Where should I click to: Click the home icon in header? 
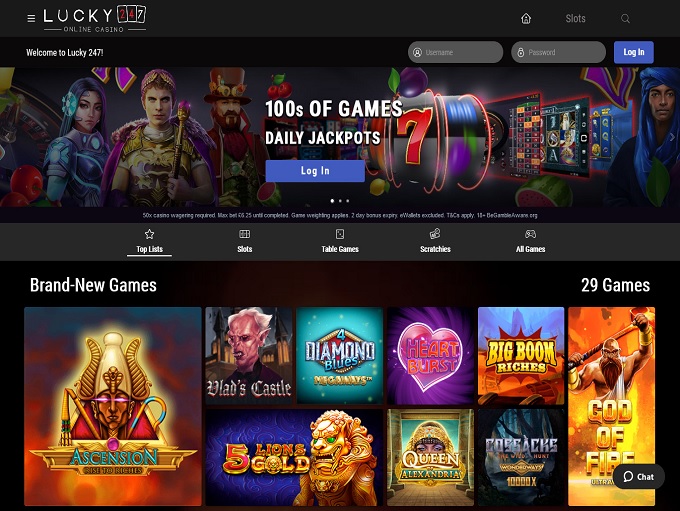coord(526,18)
